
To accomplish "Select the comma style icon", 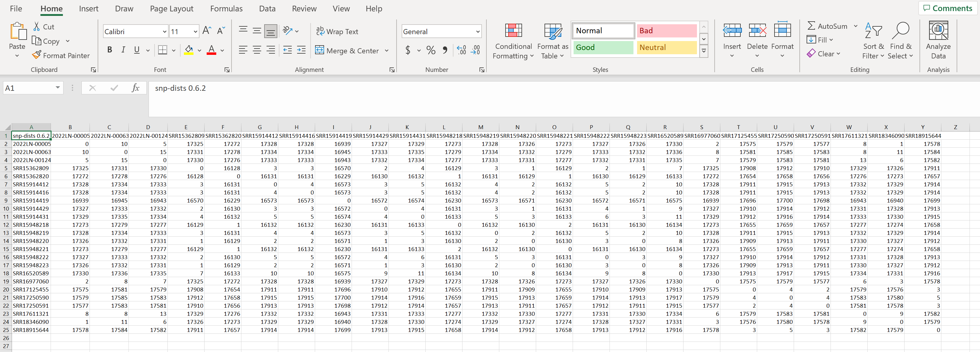I will coord(445,50).
